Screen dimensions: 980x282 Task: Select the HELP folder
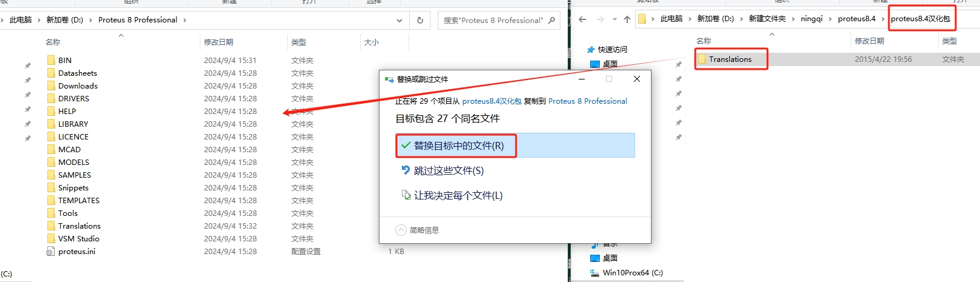(67, 111)
